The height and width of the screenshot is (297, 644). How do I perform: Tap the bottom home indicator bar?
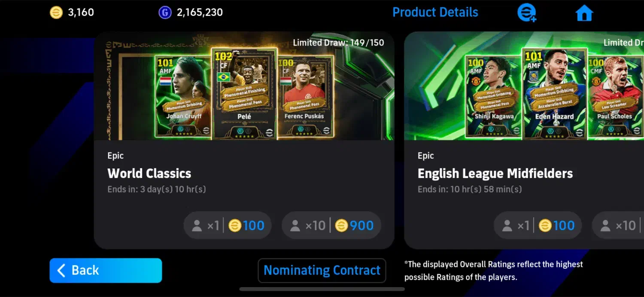322,289
